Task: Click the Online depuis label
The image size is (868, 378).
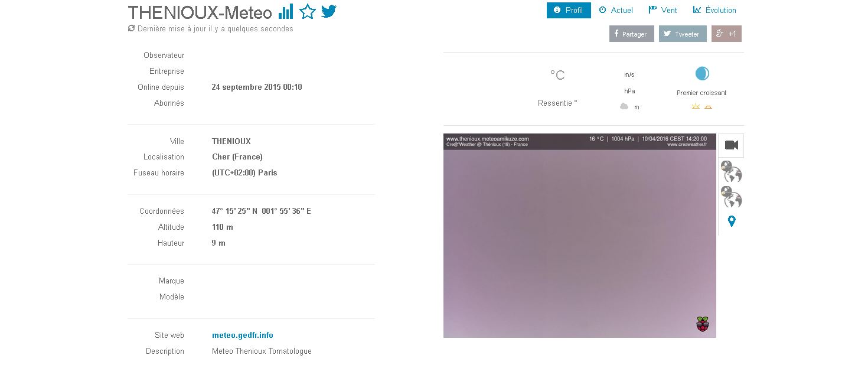Action: click(x=161, y=87)
